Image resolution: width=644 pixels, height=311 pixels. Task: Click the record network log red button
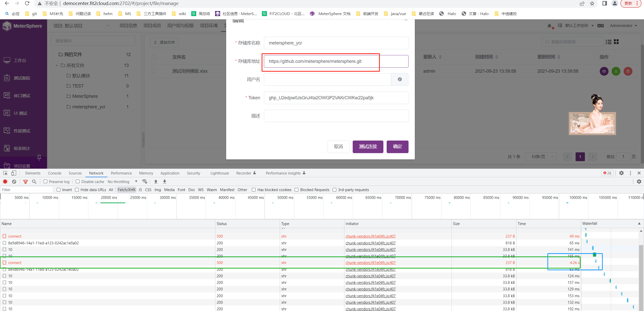tap(5, 182)
